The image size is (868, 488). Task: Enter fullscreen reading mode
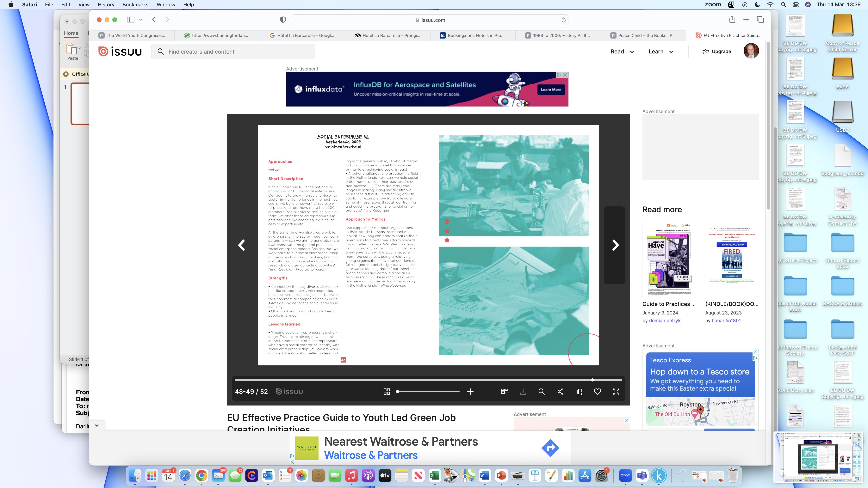[616, 391]
